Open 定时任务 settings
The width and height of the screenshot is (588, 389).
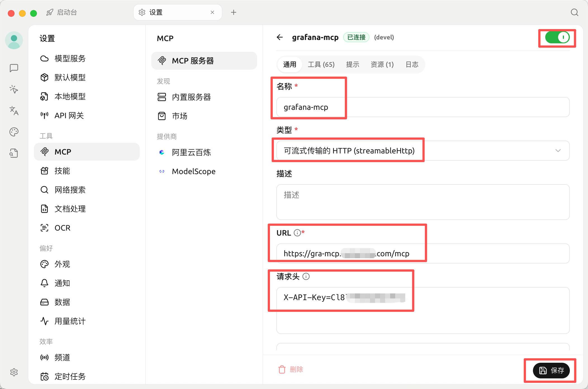click(x=87, y=376)
